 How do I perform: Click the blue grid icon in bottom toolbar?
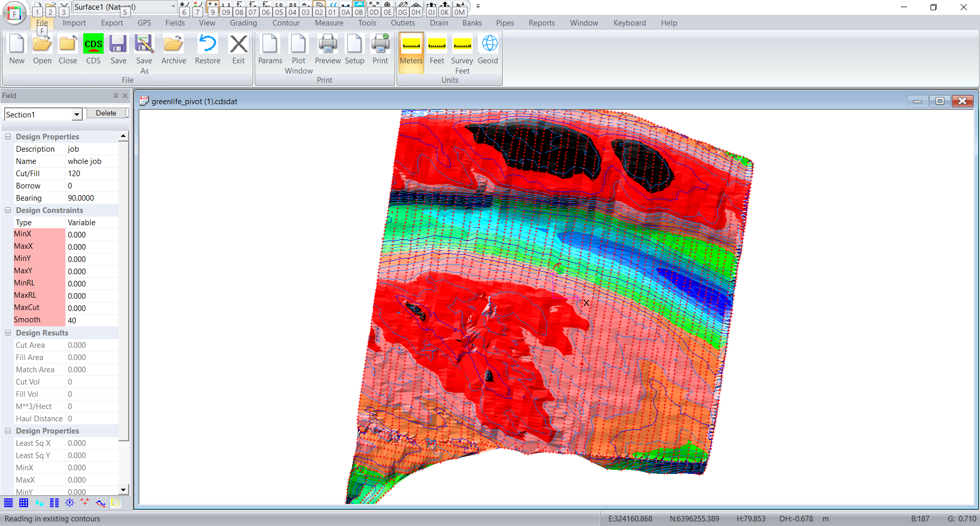(23, 503)
